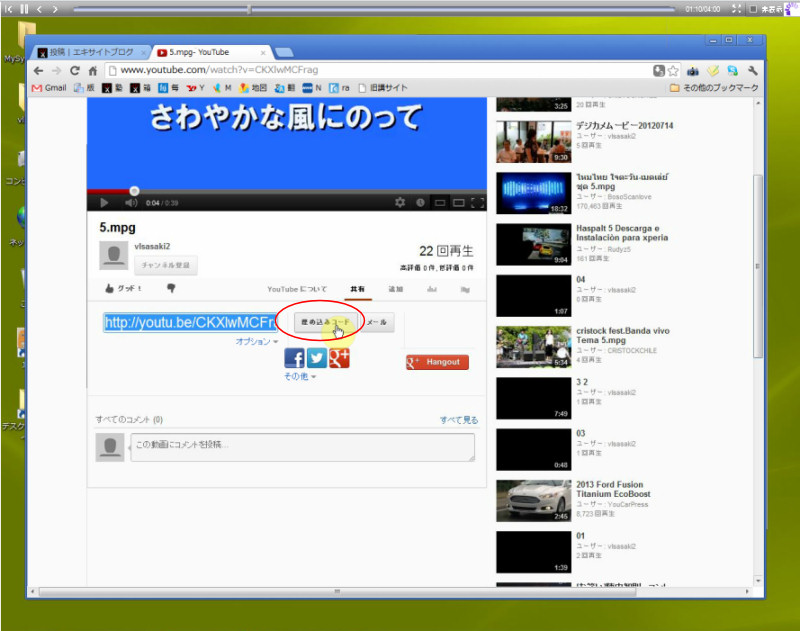
Task: Open the 旧講サイト bookmark
Action: 383,88
